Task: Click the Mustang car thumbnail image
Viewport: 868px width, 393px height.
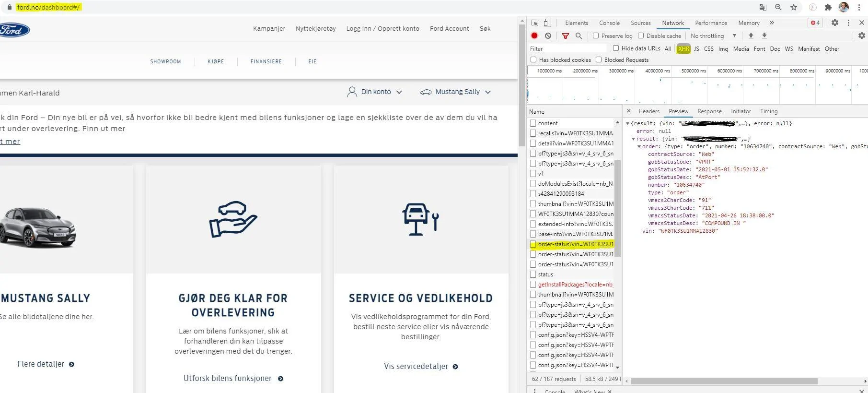Action: pos(37,227)
